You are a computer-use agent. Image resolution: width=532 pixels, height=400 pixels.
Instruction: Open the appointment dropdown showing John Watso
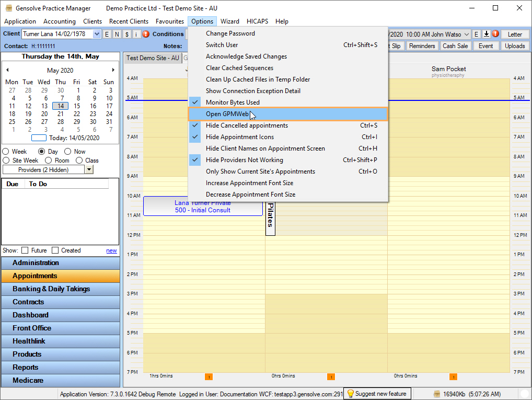pos(466,34)
